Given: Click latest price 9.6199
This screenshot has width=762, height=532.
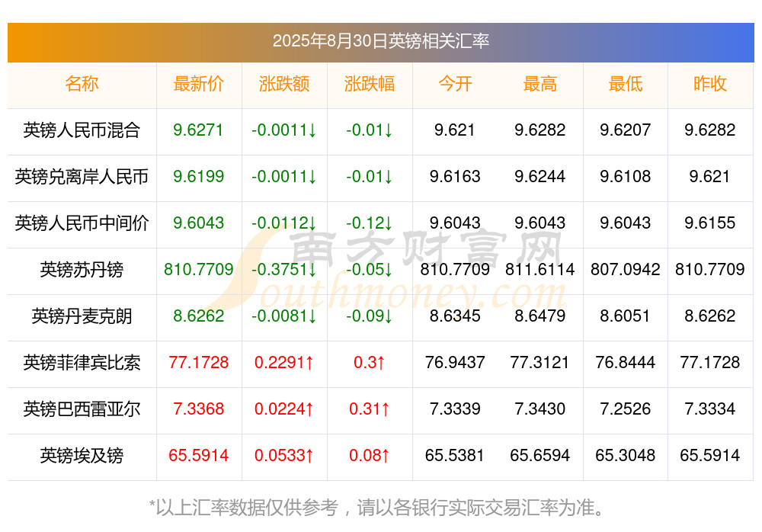Looking at the screenshot, I should point(198,177).
